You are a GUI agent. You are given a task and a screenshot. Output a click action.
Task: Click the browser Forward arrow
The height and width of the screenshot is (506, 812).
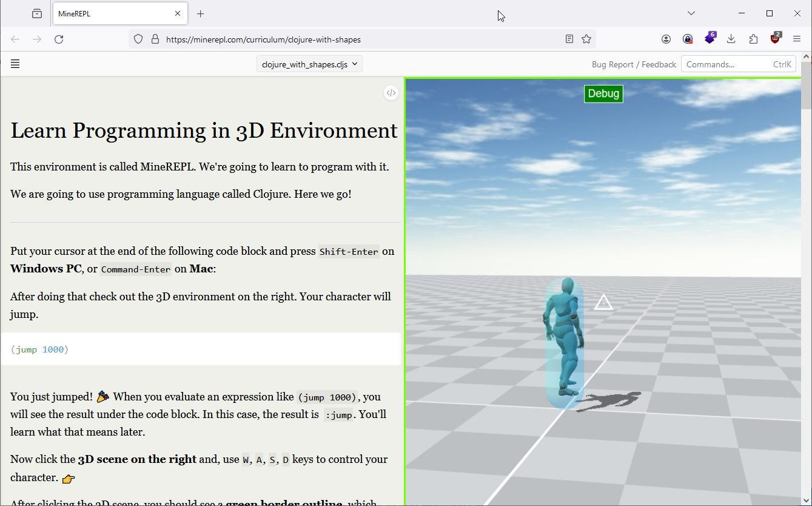(x=37, y=39)
